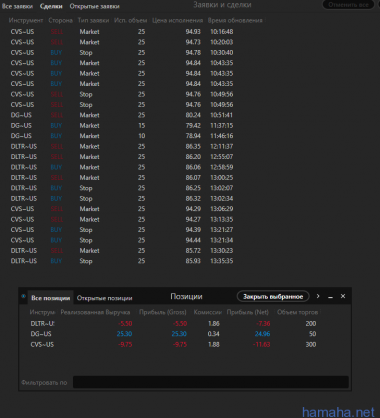Click net profit value -7.36
The width and height of the screenshot is (380, 418).
pyautogui.click(x=263, y=324)
